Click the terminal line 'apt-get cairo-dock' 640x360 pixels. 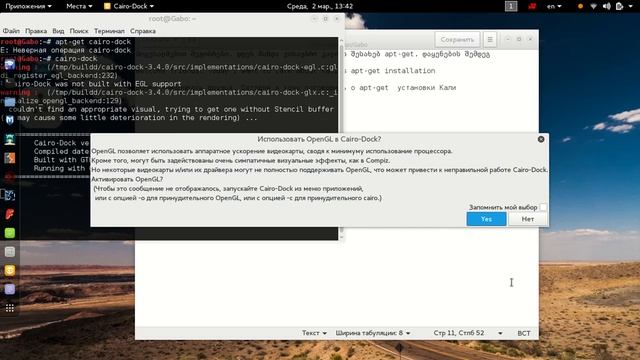pyautogui.click(x=93, y=42)
